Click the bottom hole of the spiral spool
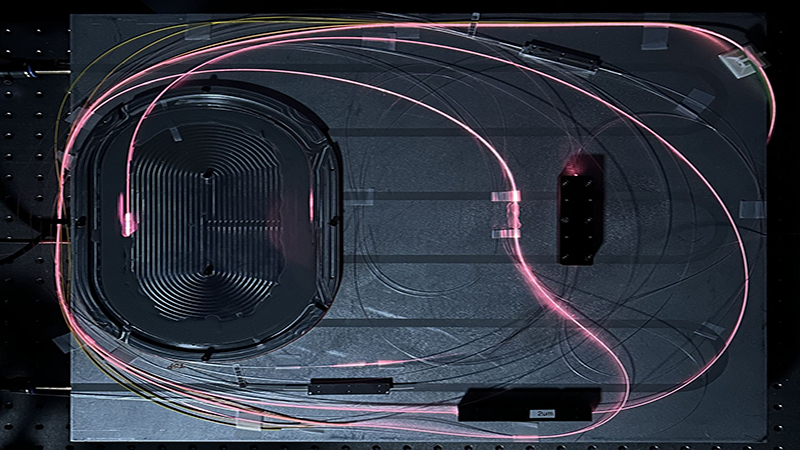The width and height of the screenshot is (800, 450). [x=207, y=268]
